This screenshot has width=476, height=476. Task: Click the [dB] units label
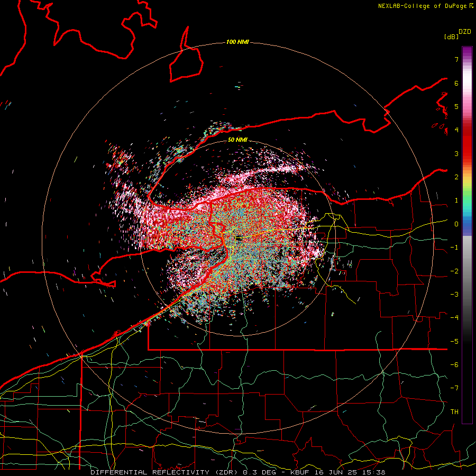(x=452, y=36)
